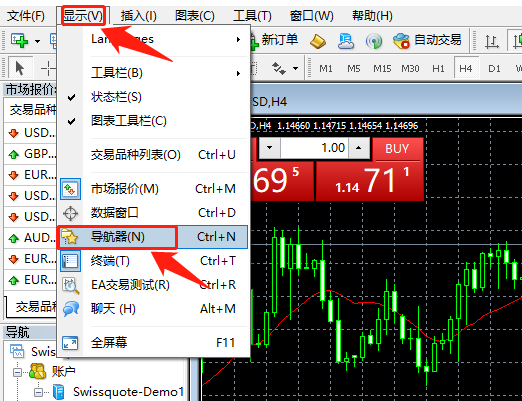Open the 工具(T) menu
The image size is (522, 401).
tap(252, 16)
